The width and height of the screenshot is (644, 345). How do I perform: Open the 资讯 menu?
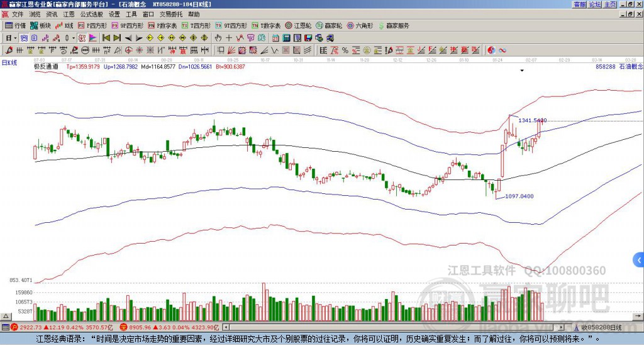click(52, 14)
